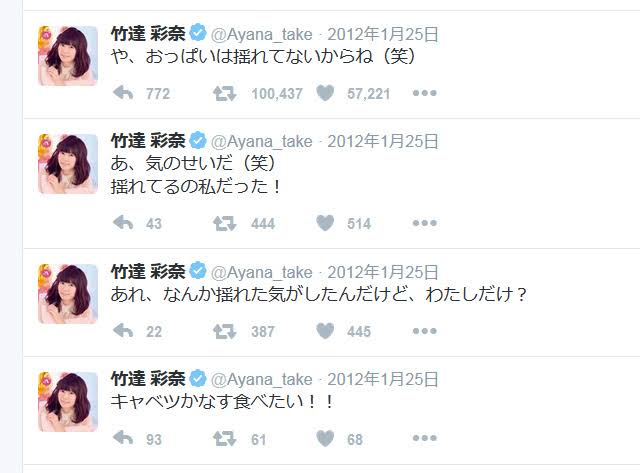640x473 pixels.
Task: Like the tweet with 68 likes
Action: 325,438
